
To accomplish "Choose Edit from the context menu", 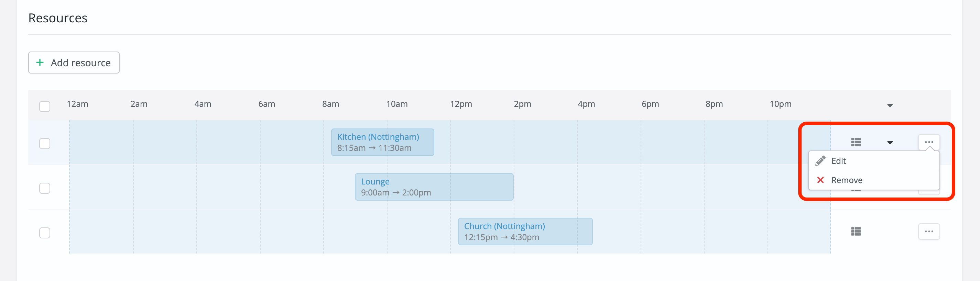I will coord(838,160).
